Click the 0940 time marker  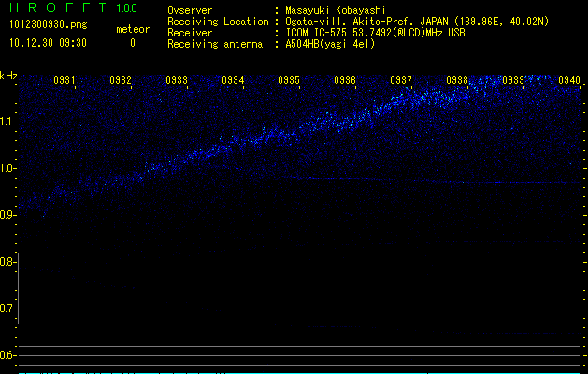[x=569, y=79]
